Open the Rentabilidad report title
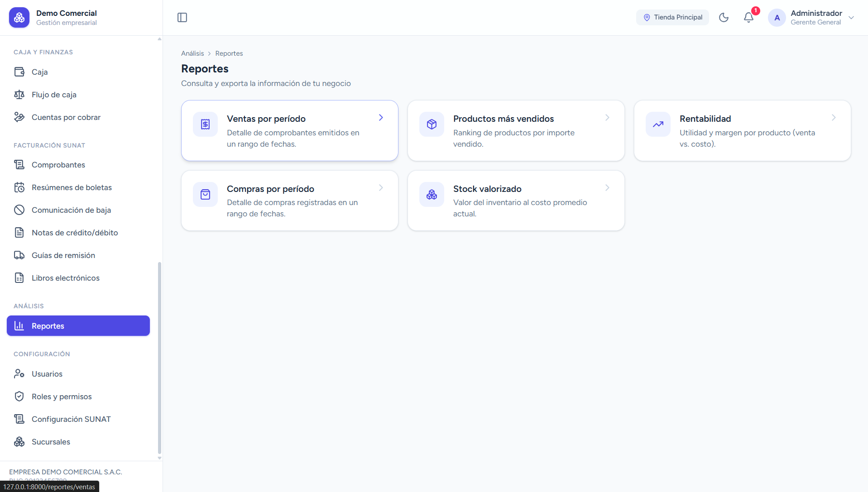Image resolution: width=868 pixels, height=492 pixels. pos(705,119)
